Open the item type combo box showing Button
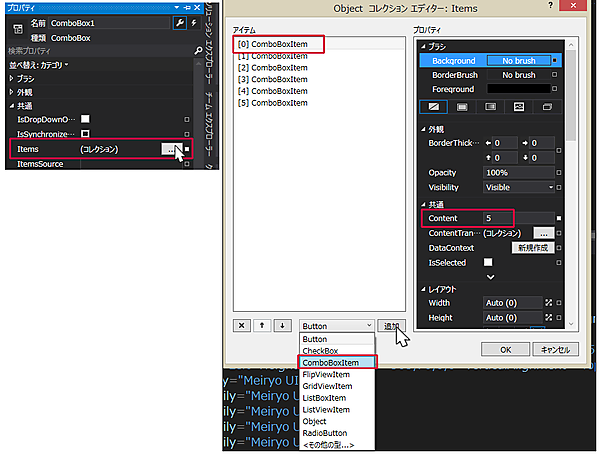Screen dimensions: 600x455 tap(337, 325)
